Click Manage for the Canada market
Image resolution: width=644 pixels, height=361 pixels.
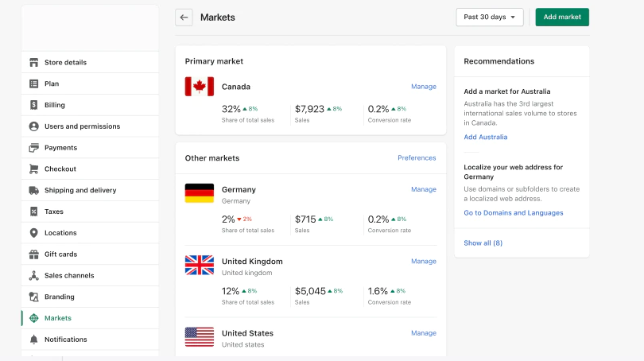click(x=423, y=87)
